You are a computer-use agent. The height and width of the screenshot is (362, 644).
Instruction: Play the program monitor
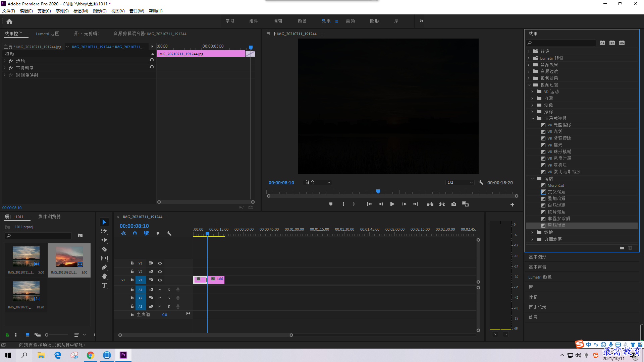[392, 204]
